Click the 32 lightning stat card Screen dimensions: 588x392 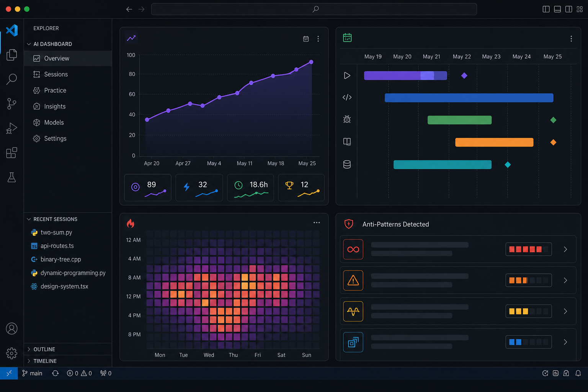coord(199,188)
